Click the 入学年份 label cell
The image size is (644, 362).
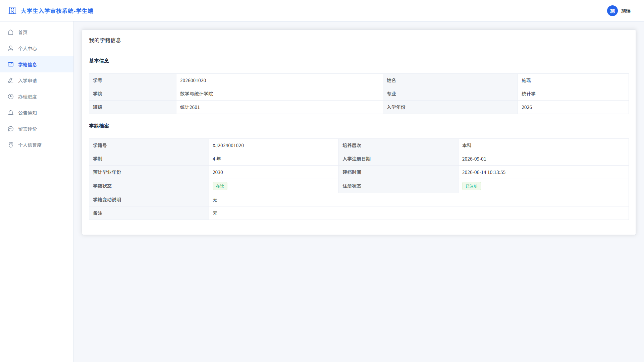(x=450, y=107)
